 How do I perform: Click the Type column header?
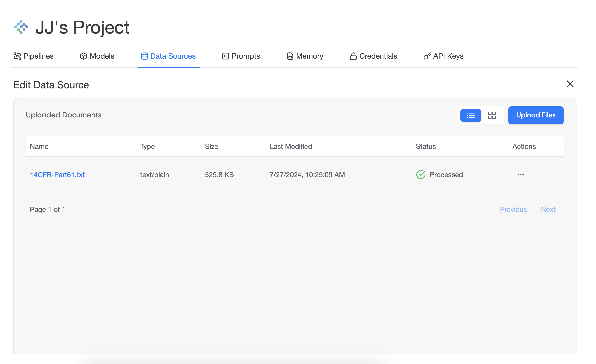point(147,146)
